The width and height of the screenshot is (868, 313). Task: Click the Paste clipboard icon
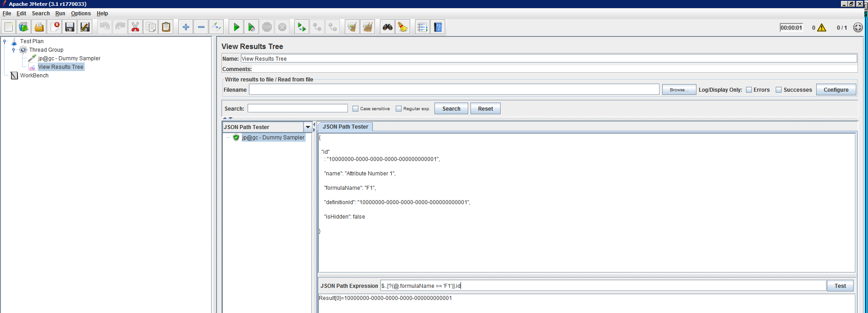click(166, 27)
